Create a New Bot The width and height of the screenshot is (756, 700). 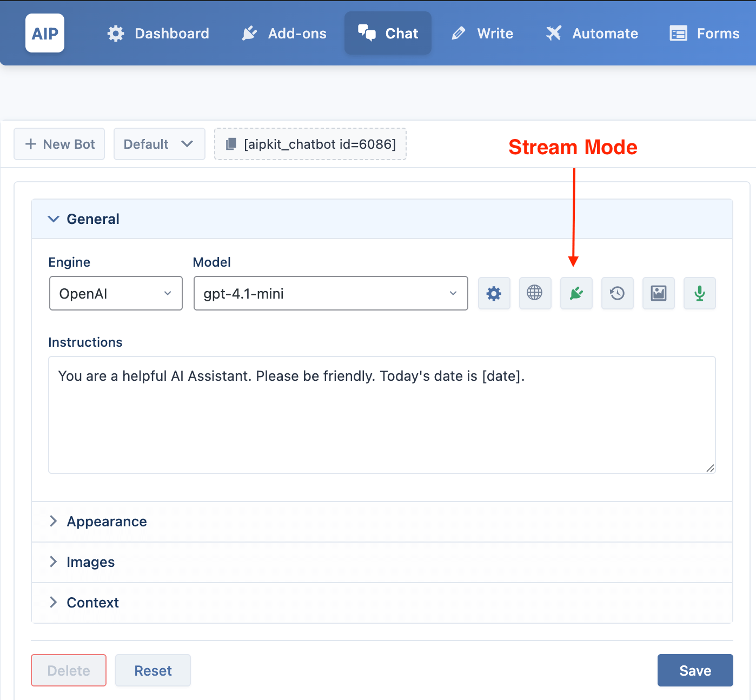59,144
